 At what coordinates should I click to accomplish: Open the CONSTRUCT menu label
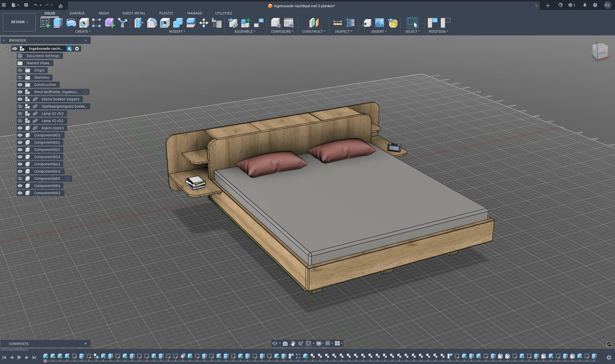click(313, 32)
